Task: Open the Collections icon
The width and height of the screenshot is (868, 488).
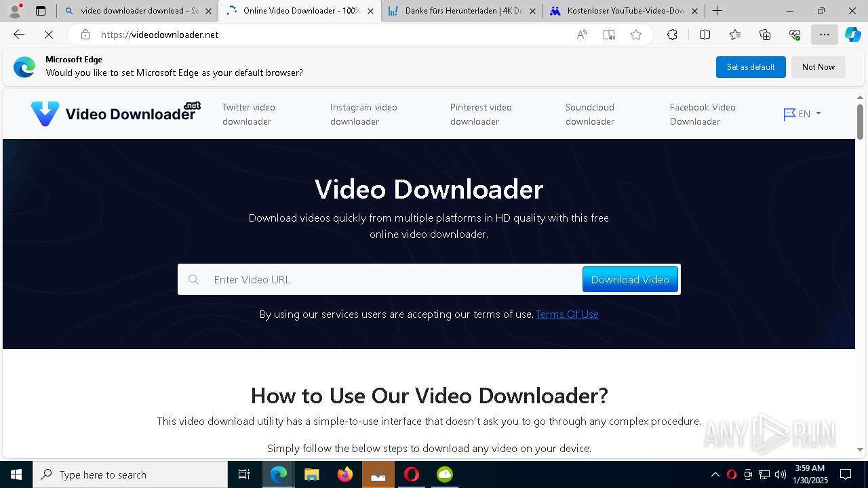Action: pos(765,35)
